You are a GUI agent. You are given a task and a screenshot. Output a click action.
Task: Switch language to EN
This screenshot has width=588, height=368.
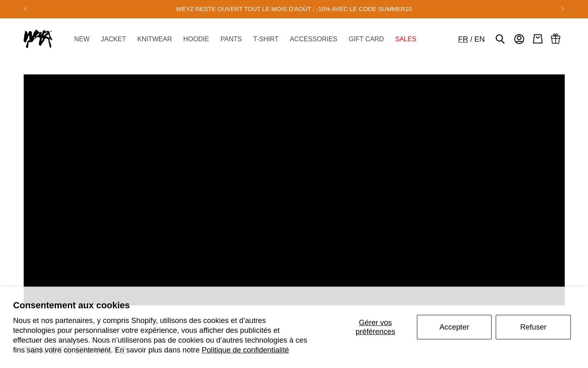point(479,39)
